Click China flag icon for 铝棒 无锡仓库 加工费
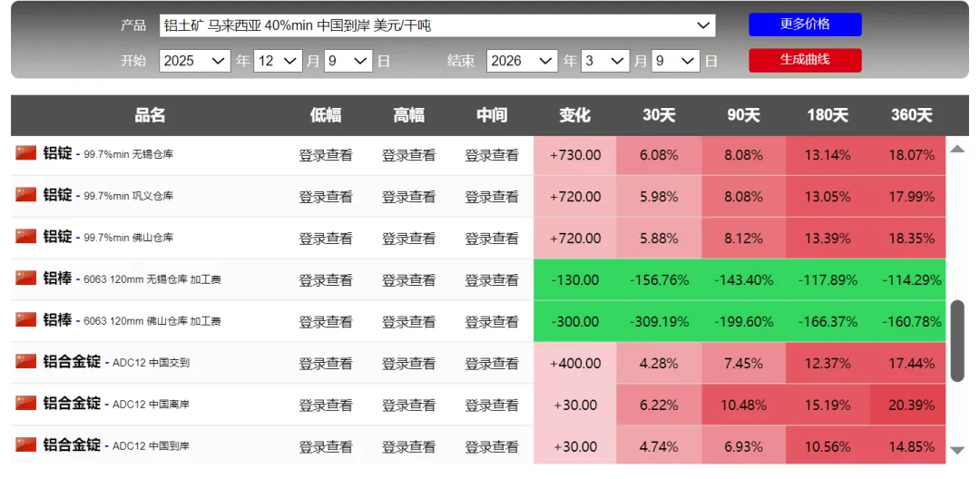Screen dimensions: 980x479 coord(26,278)
